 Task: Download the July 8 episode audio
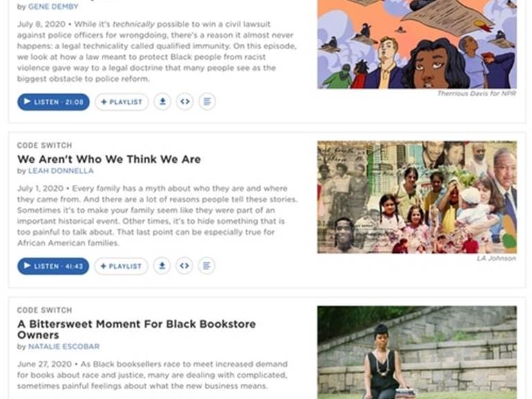(x=163, y=101)
